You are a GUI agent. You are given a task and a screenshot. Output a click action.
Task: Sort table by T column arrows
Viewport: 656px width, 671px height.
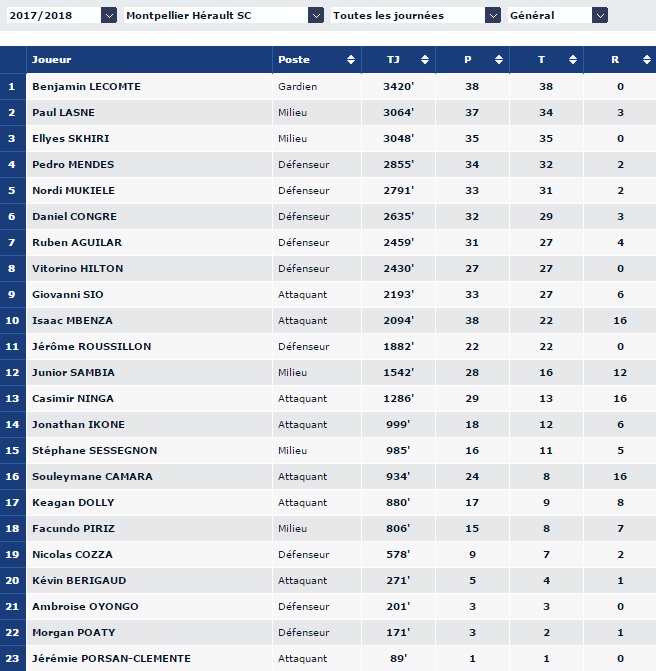click(573, 59)
